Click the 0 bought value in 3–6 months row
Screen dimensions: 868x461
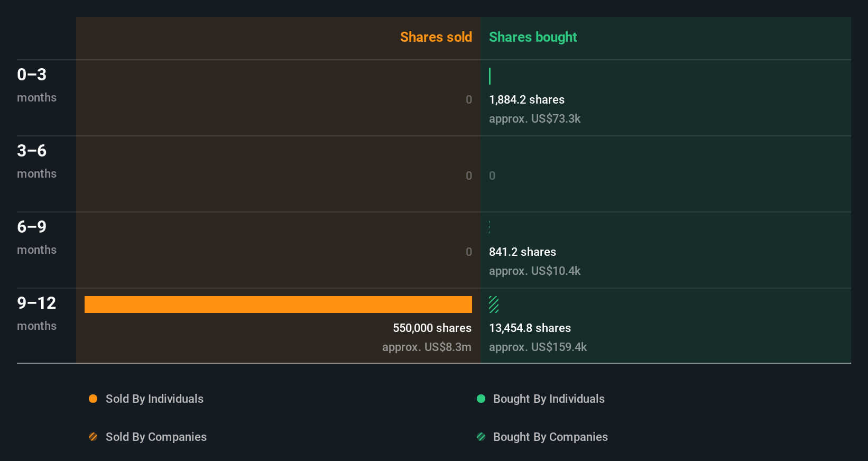point(492,176)
